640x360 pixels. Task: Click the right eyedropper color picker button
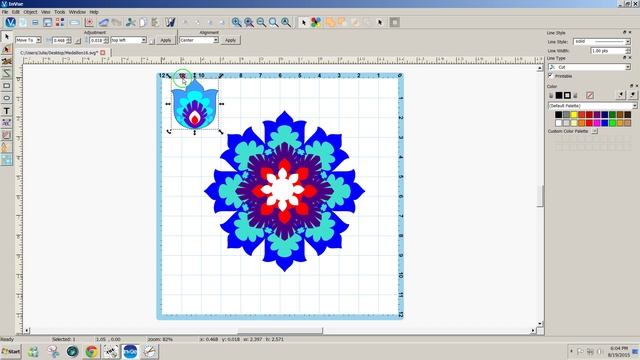pyautogui.click(x=632, y=95)
